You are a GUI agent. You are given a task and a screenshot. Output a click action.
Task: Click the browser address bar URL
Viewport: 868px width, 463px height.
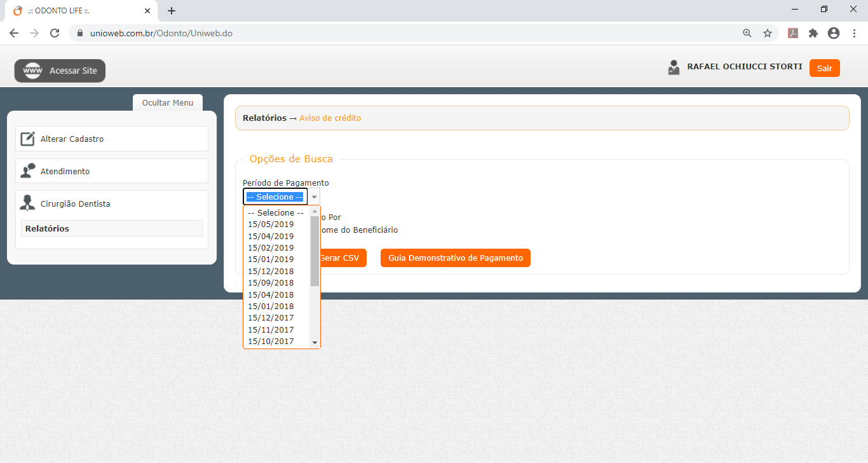191,33
